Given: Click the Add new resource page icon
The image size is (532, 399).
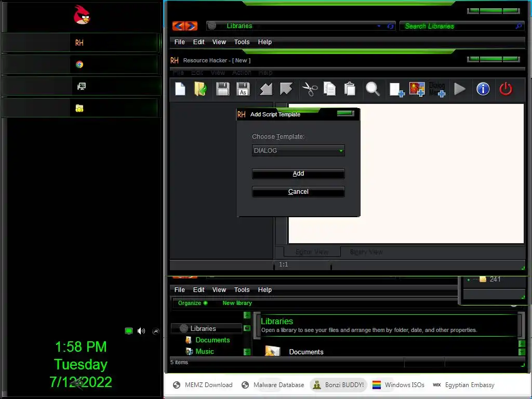Looking at the screenshot, I should click(x=396, y=90).
